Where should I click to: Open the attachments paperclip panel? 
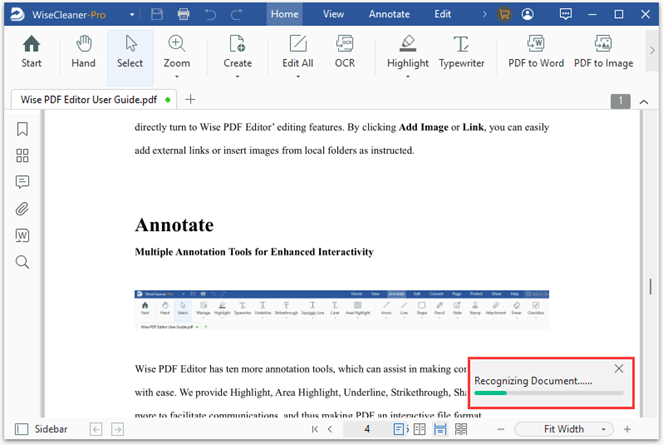coord(22,209)
